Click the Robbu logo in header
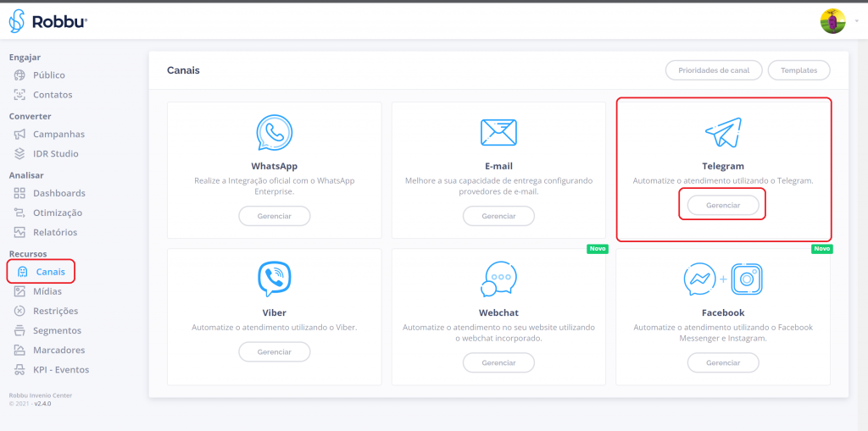Image resolution: width=868 pixels, height=431 pixels. tap(48, 22)
